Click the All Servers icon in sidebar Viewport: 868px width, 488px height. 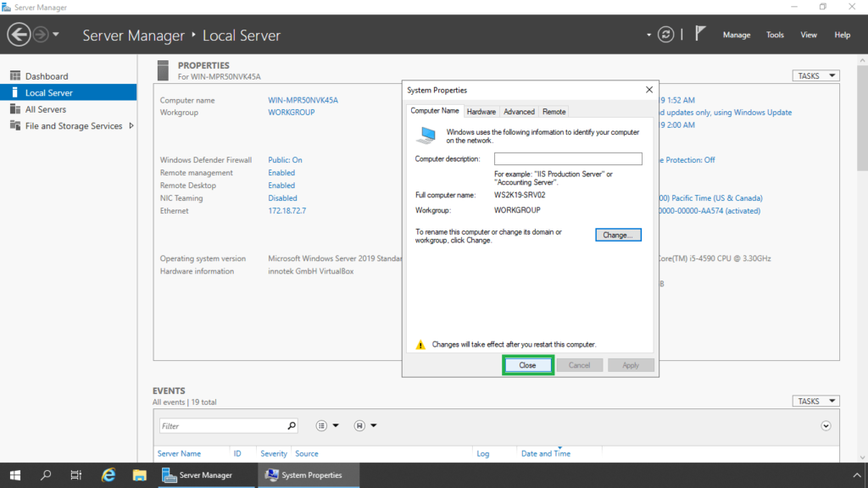pos(15,109)
